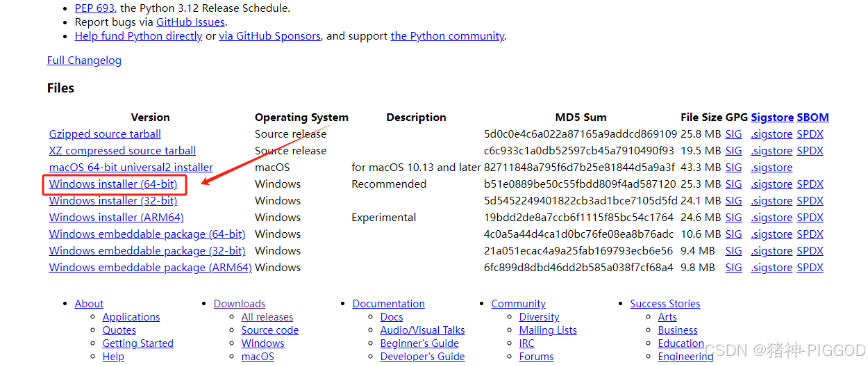Open SIG for embeddable package (ARM64)
The image size is (868, 365).
[733, 268]
